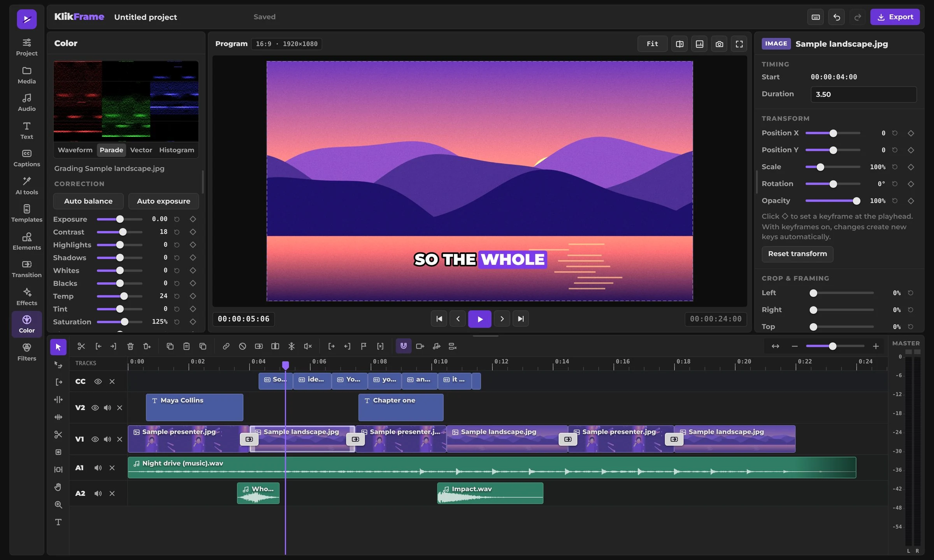Select the razor cut scissors tool in timeline toolbar
The image size is (934, 560).
coord(81,346)
